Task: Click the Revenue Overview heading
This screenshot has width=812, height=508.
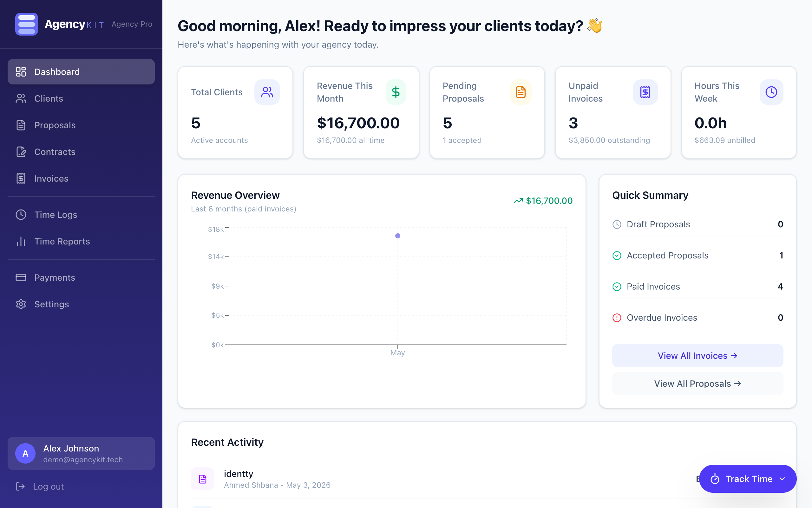Action: 235,195
